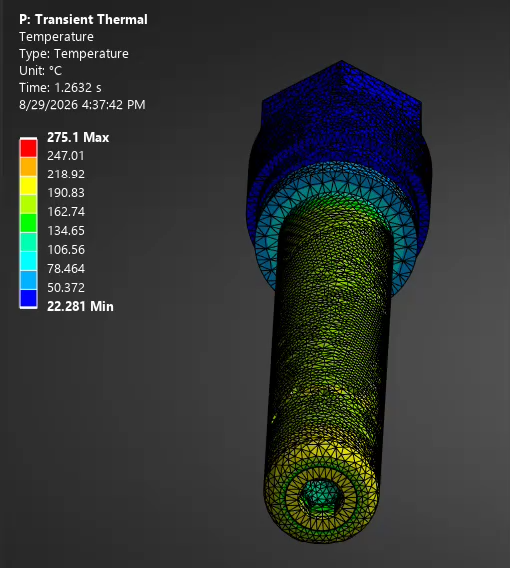Click the P: Transient Thermal title
Image resolution: width=510 pixels, height=568 pixels.
click(x=83, y=20)
